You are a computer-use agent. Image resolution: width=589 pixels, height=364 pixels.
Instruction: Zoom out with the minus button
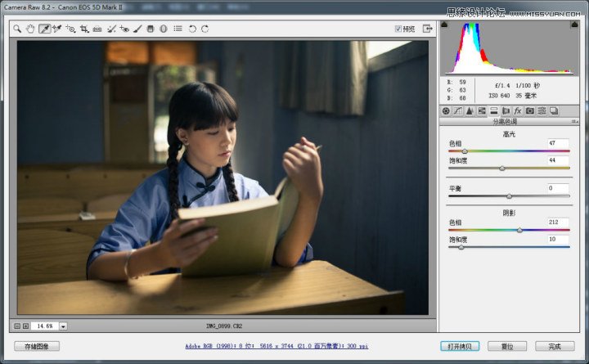(x=17, y=326)
